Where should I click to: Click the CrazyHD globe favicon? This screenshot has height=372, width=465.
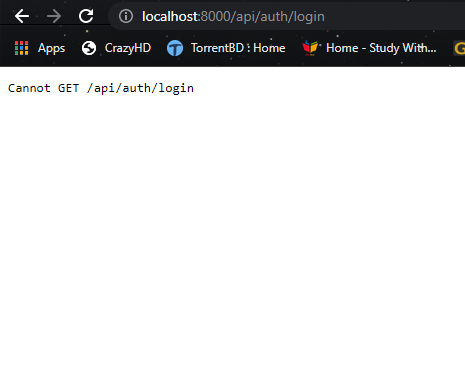(89, 48)
